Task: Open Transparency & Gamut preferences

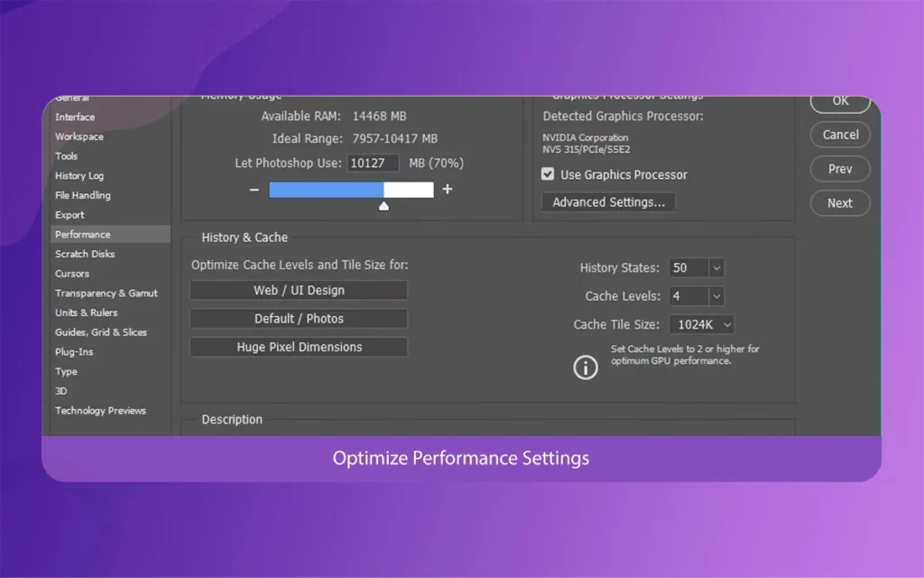Action: coord(106,294)
